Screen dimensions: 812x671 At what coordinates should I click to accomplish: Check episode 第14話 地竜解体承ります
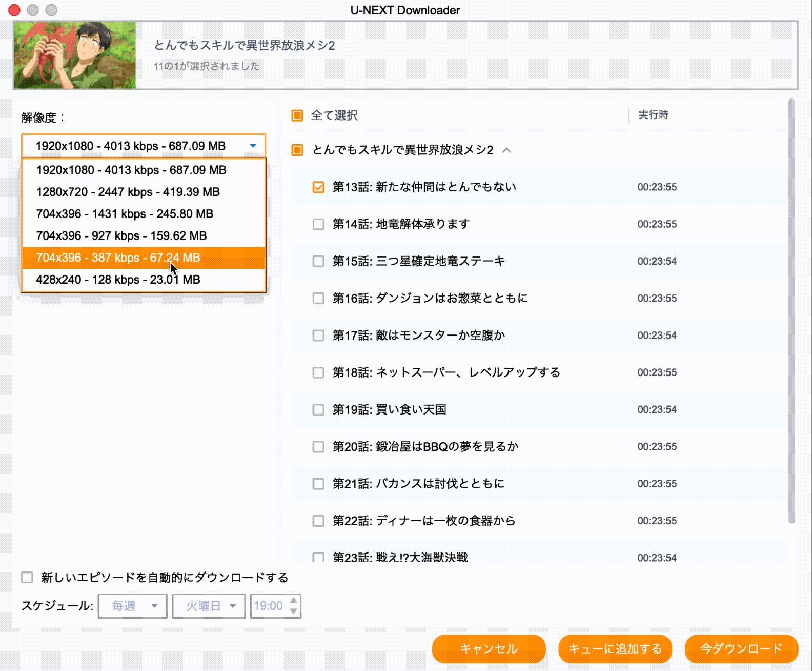click(318, 224)
